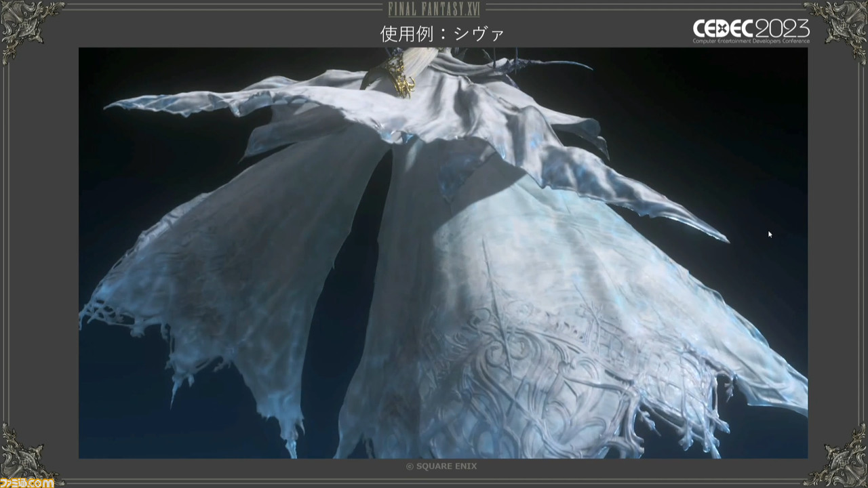Click the CEDEC 2023 logo
Image resolution: width=868 pixels, height=488 pixels.
tap(751, 31)
